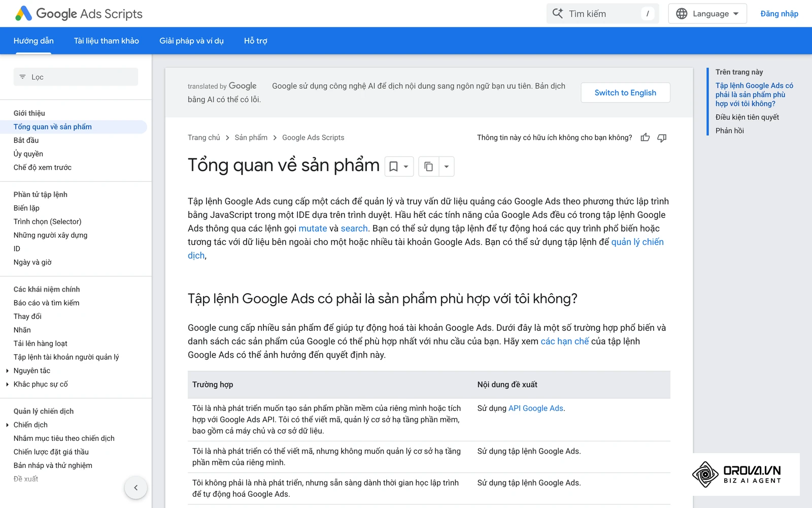Open Thay đổi in the sidebar
The width and height of the screenshot is (812, 508).
[x=27, y=316]
